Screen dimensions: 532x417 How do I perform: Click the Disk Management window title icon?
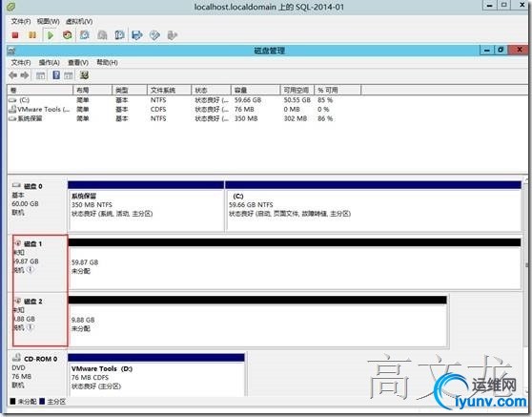click(11, 51)
